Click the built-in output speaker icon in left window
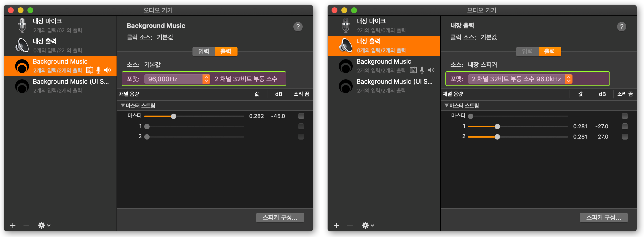This screenshot has height=237, width=644. coord(22,46)
